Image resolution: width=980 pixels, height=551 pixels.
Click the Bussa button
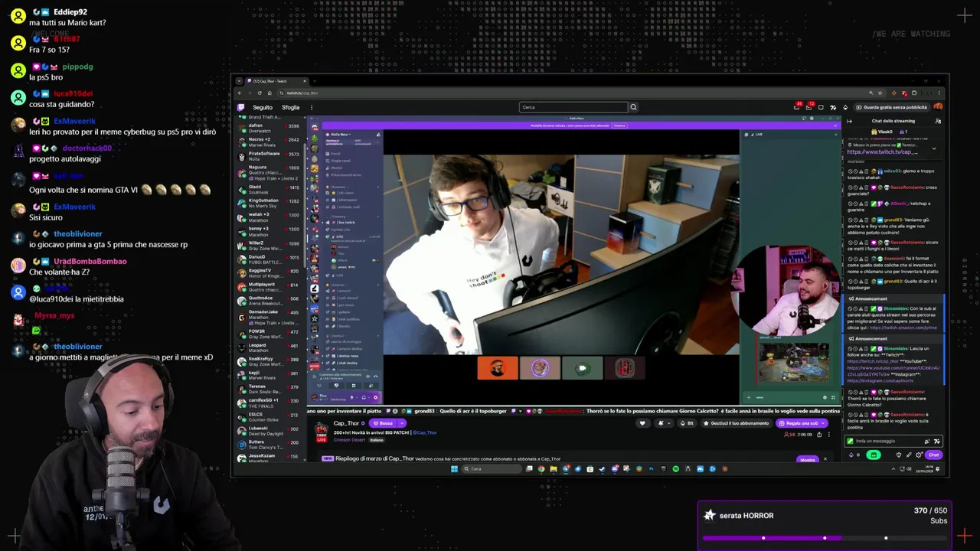(384, 423)
